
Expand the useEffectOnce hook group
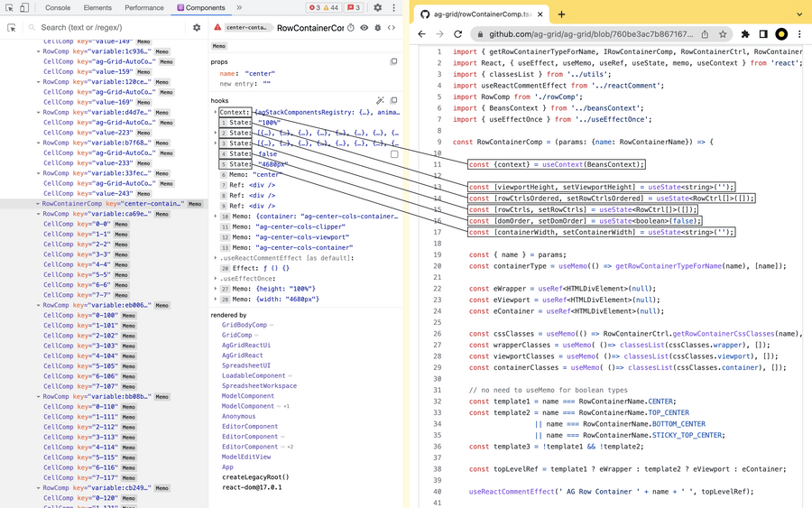pos(216,278)
